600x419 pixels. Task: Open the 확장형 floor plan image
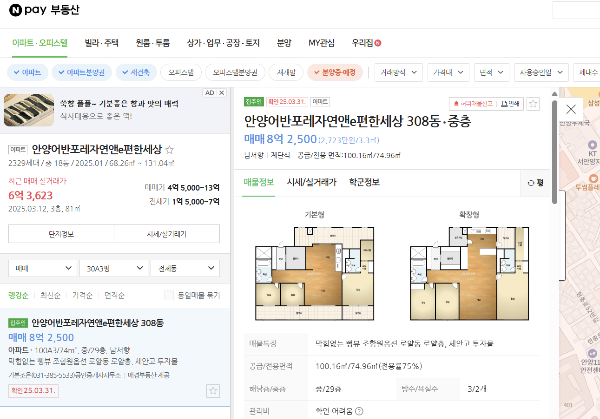tap(470, 273)
